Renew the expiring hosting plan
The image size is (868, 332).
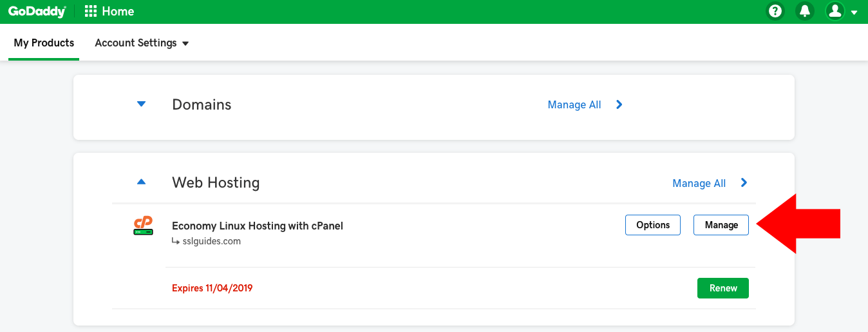[x=723, y=288]
